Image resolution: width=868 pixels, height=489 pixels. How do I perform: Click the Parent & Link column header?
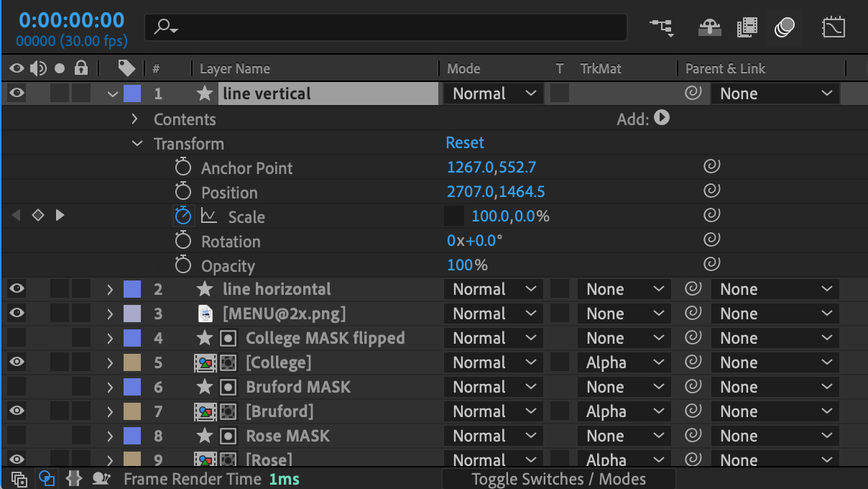726,69
